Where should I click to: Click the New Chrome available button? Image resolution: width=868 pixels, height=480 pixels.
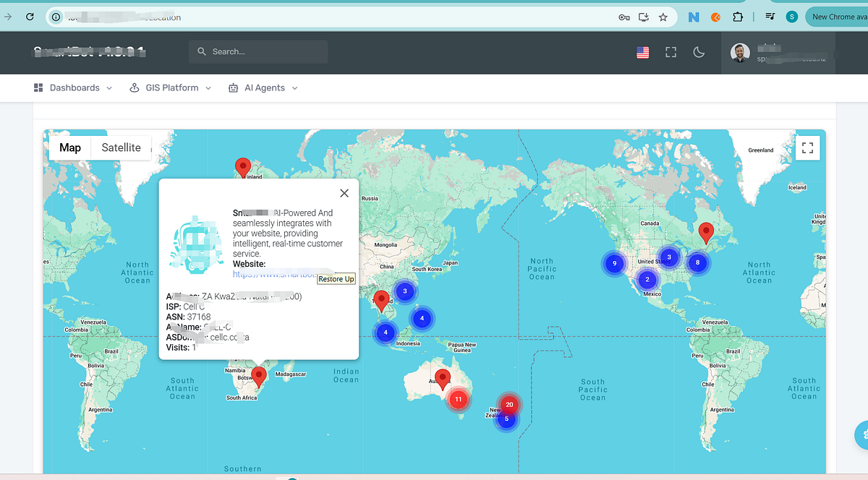coord(839,16)
